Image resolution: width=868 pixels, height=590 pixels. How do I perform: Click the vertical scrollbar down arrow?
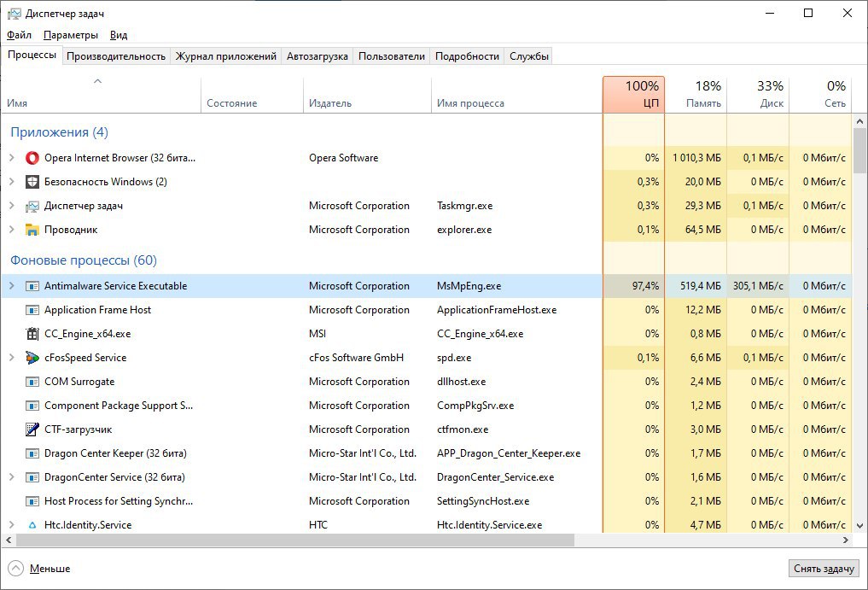(859, 525)
